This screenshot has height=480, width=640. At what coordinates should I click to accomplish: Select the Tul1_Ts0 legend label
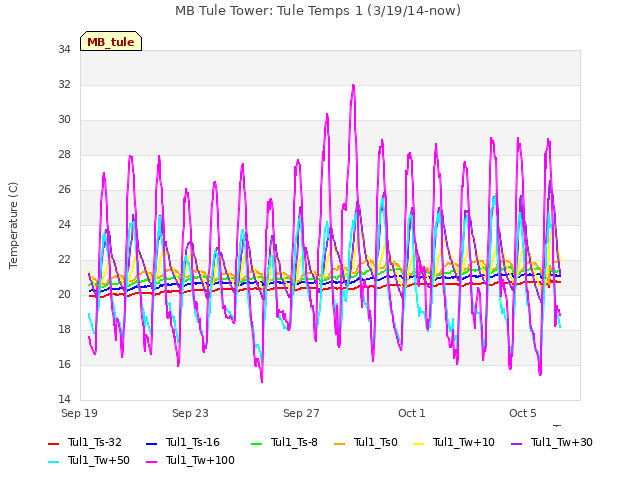376,442
